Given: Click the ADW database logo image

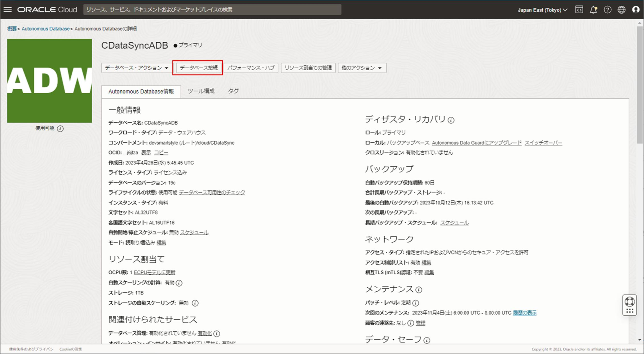Looking at the screenshot, I should point(49,81).
